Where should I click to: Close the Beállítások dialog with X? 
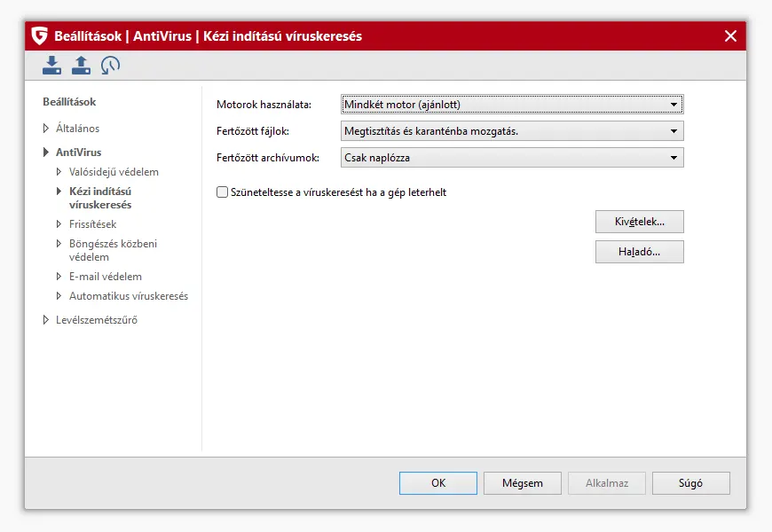(x=730, y=36)
